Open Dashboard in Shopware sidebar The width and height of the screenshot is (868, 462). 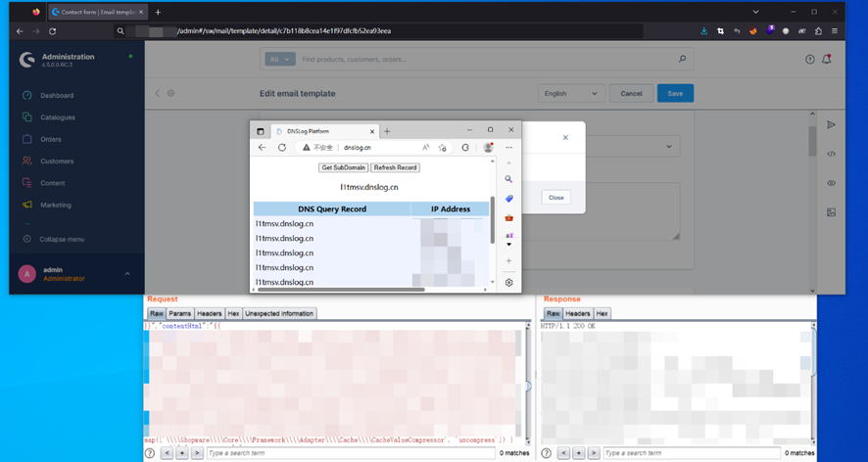57,95
